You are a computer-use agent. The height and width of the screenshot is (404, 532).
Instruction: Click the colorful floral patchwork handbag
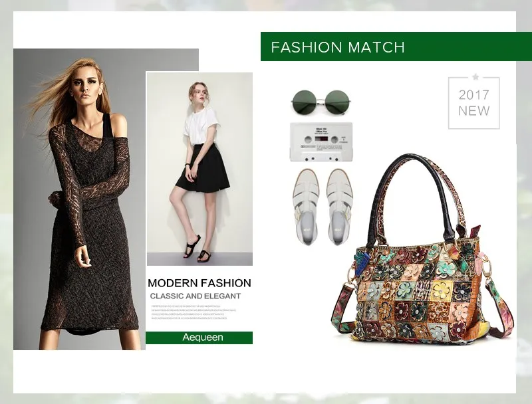click(x=422, y=249)
